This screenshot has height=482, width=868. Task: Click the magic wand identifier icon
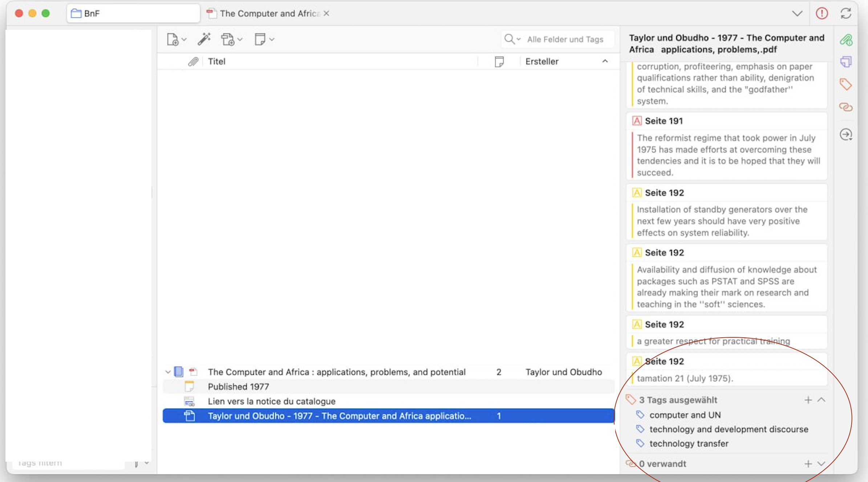coord(204,39)
